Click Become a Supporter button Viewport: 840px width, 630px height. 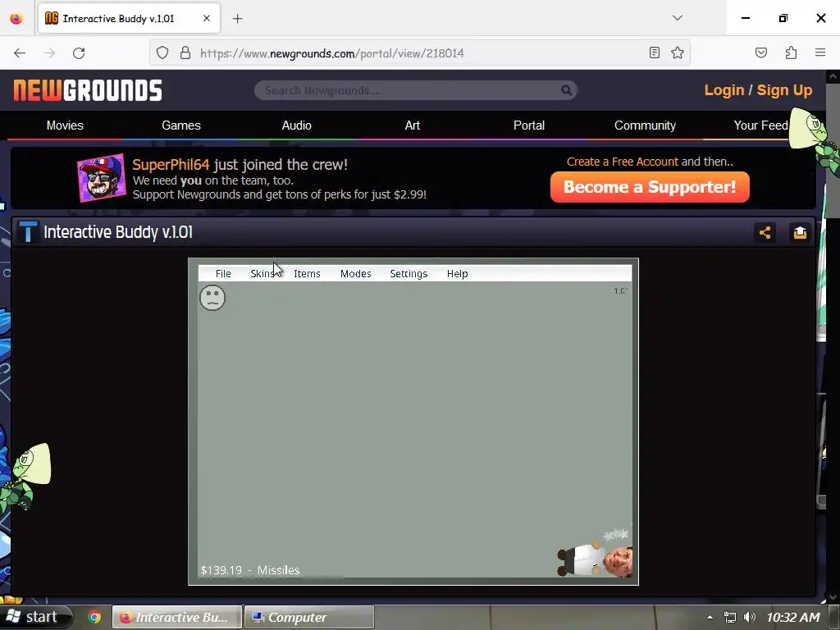coord(650,187)
